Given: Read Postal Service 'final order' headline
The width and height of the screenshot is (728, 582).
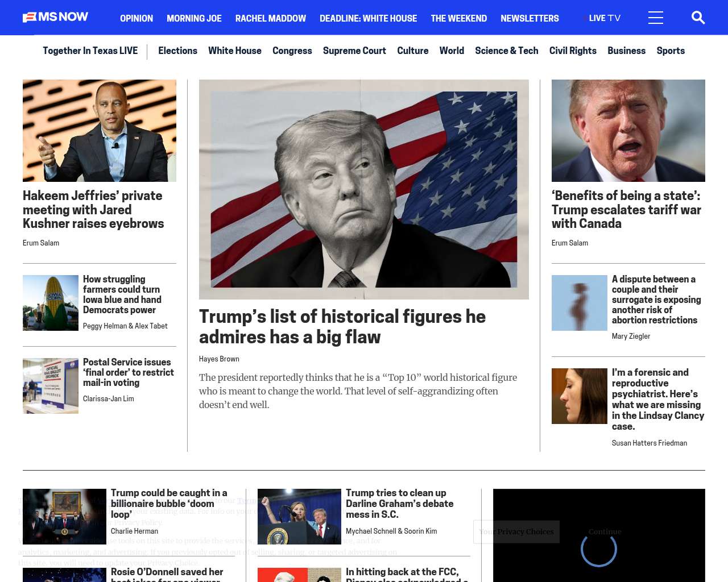Looking at the screenshot, I should click(x=129, y=372).
